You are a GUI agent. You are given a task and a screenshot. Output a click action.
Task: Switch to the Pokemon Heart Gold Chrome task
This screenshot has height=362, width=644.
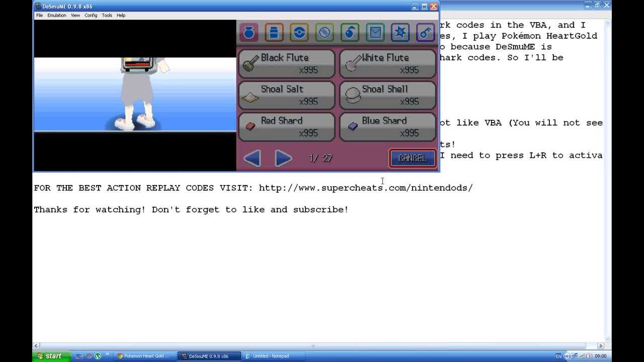(145, 356)
